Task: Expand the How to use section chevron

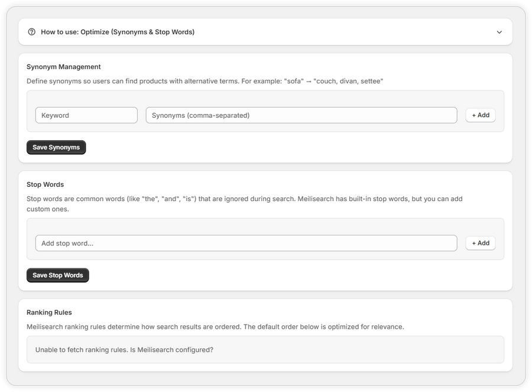Action: [499, 33]
